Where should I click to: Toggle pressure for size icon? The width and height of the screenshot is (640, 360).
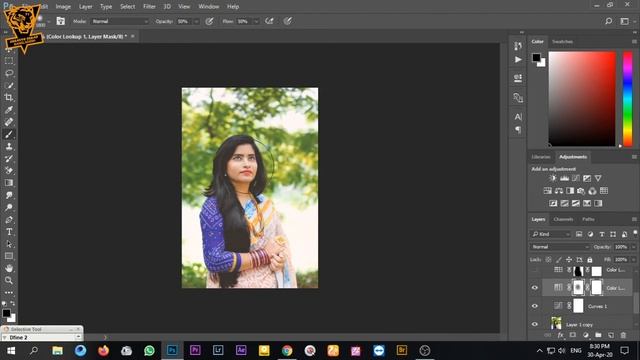(288, 21)
